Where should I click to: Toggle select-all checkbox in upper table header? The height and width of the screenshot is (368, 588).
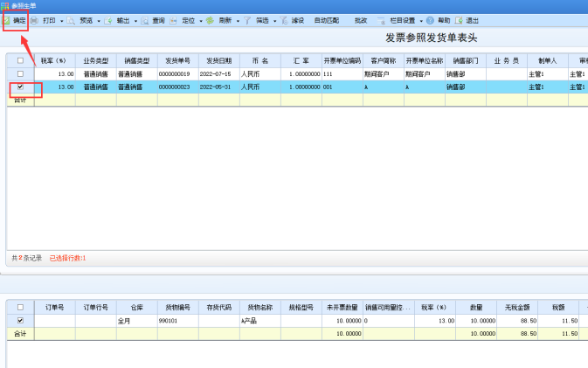[x=21, y=60]
